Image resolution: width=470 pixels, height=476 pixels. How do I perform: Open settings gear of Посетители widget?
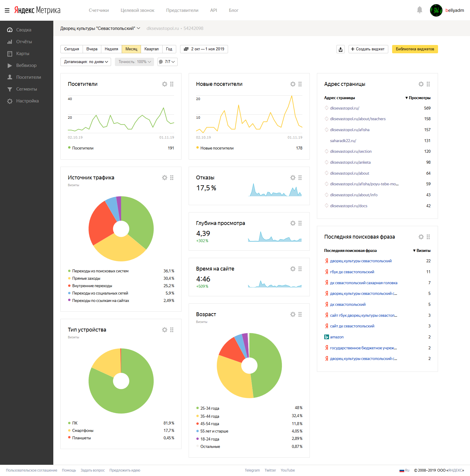click(165, 84)
